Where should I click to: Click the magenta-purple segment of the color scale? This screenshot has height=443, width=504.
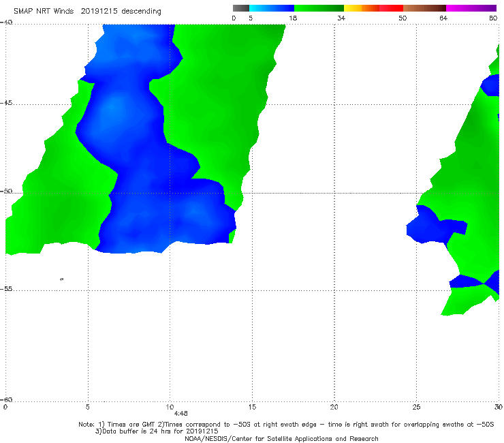[471, 8]
